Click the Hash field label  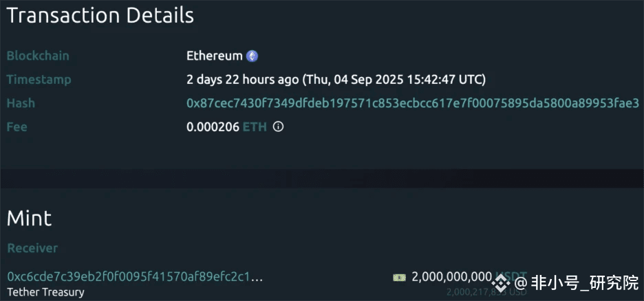point(21,103)
